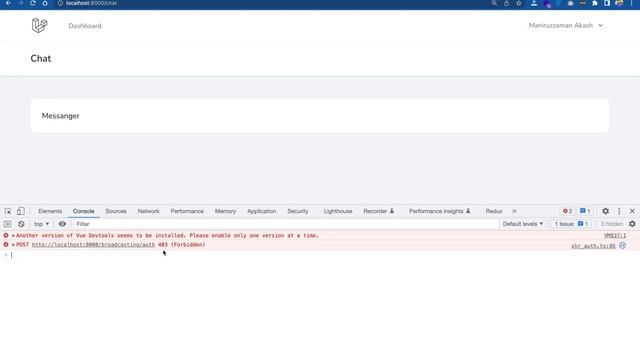This screenshot has height=360, width=640.
Task: Open the extensions puzzle icon
Action: (x=595, y=3)
